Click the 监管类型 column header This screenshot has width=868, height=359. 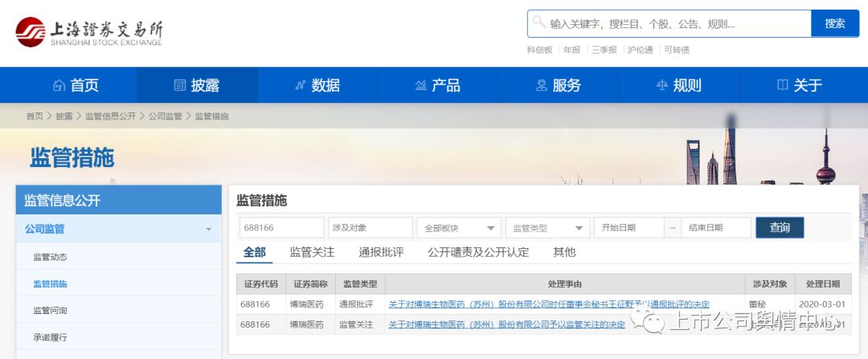pos(360,284)
